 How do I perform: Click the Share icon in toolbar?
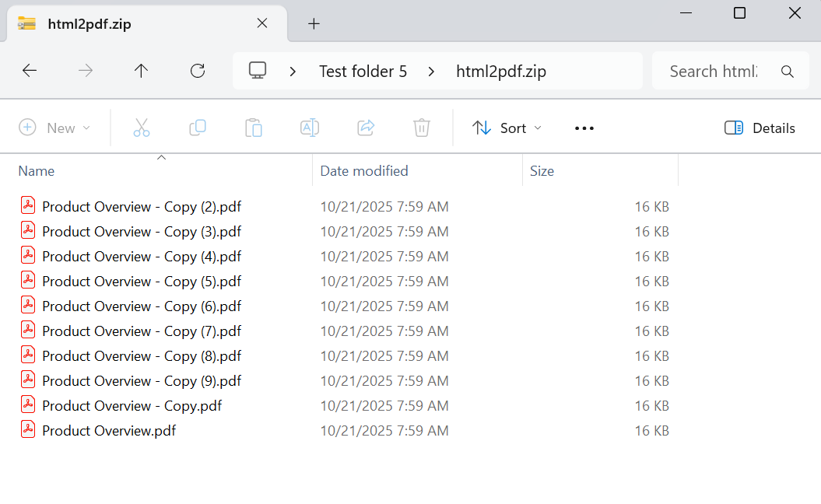pos(366,128)
